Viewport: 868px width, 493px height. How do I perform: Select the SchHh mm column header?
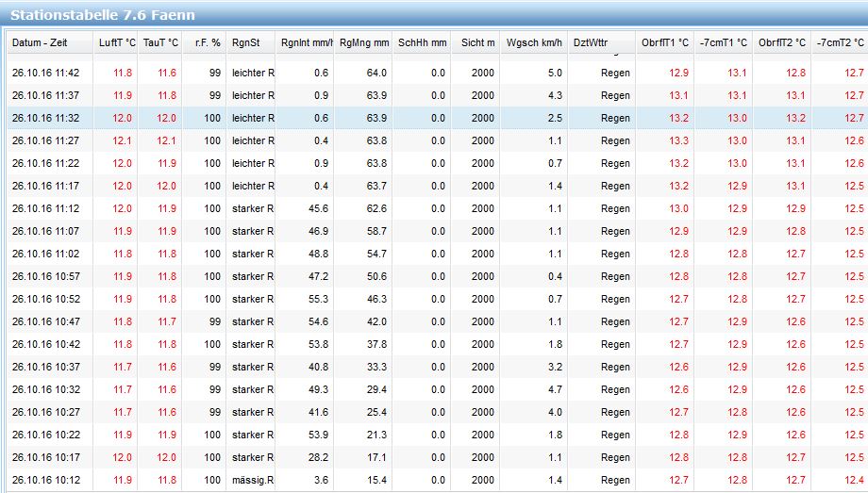(x=422, y=42)
